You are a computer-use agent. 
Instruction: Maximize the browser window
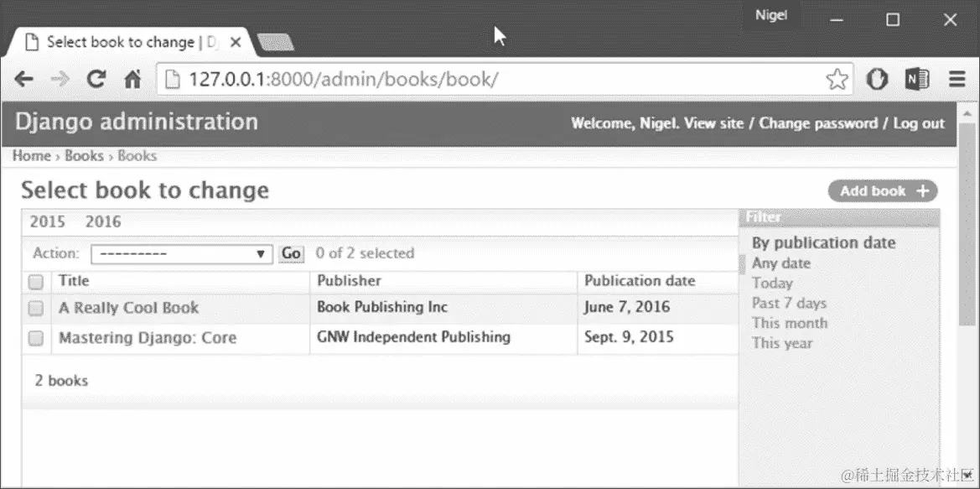pos(893,19)
